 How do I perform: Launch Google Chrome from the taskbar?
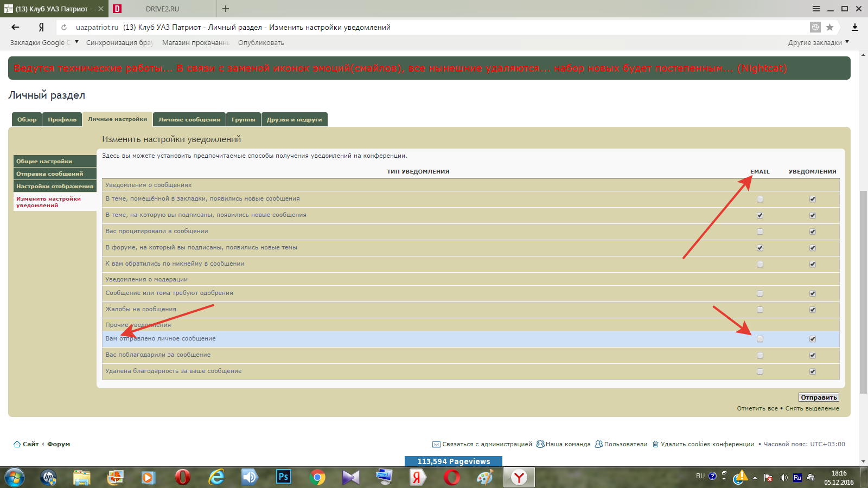tap(317, 477)
